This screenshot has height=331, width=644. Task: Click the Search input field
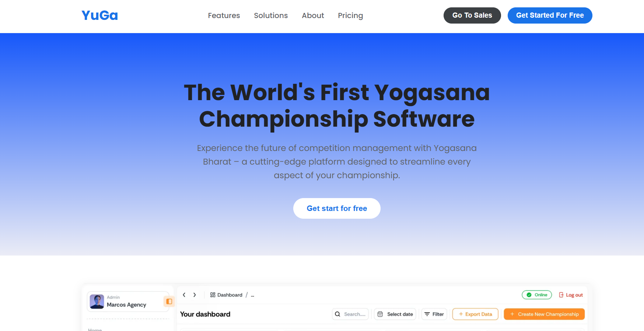tap(350, 314)
